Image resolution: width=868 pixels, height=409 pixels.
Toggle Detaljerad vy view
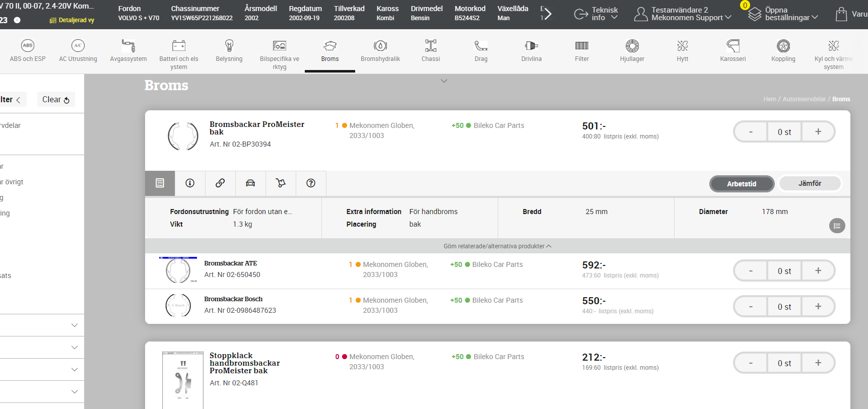pos(72,20)
